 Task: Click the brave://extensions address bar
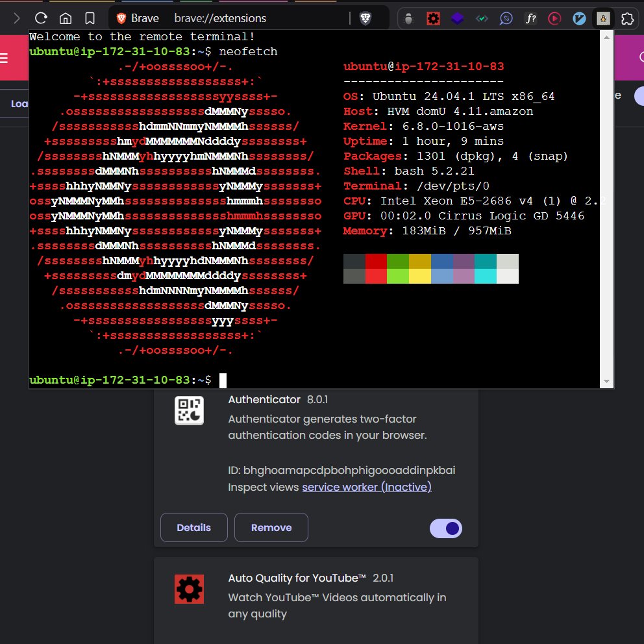click(x=221, y=18)
